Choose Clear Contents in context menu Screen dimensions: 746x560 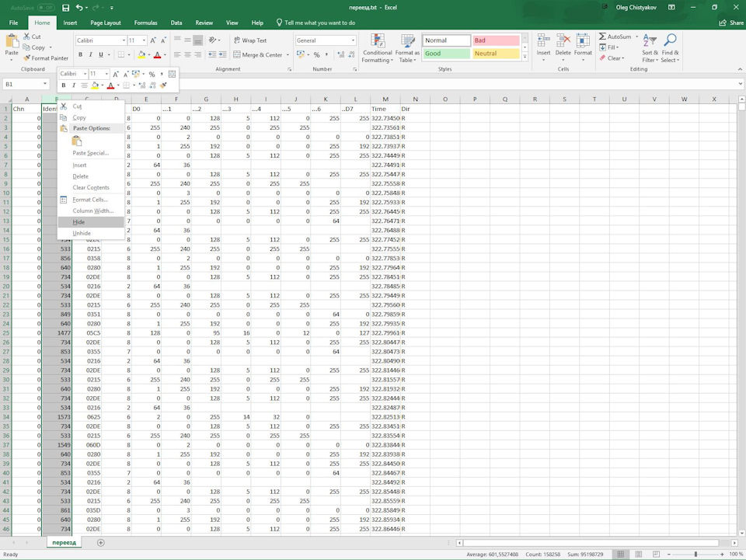[91, 187]
